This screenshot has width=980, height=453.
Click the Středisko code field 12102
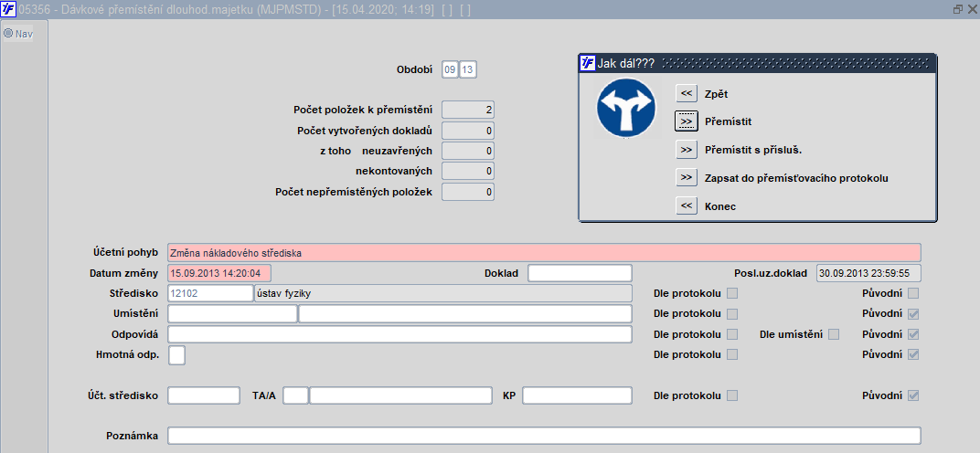[210, 293]
